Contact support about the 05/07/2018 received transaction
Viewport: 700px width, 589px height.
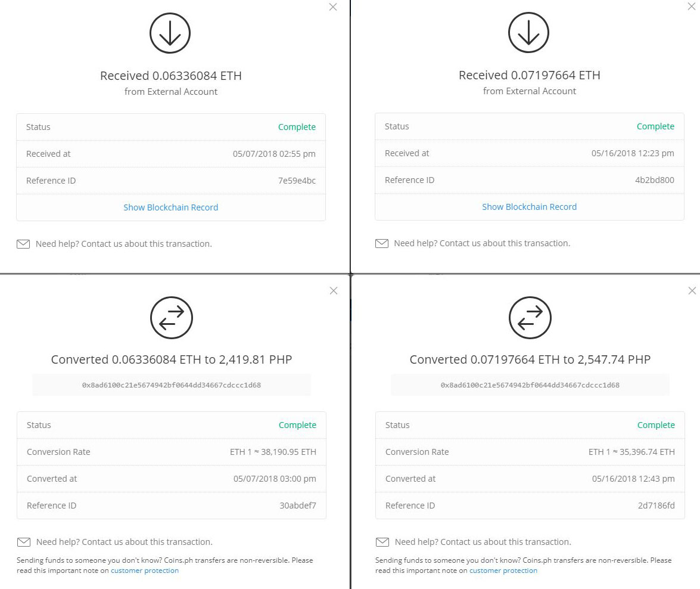click(124, 244)
